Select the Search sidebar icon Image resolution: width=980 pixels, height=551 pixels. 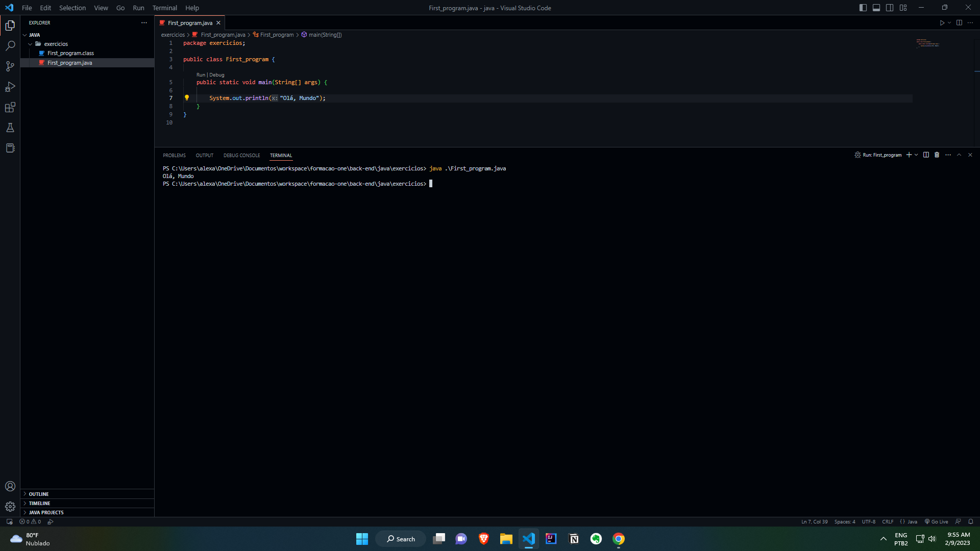9,46
